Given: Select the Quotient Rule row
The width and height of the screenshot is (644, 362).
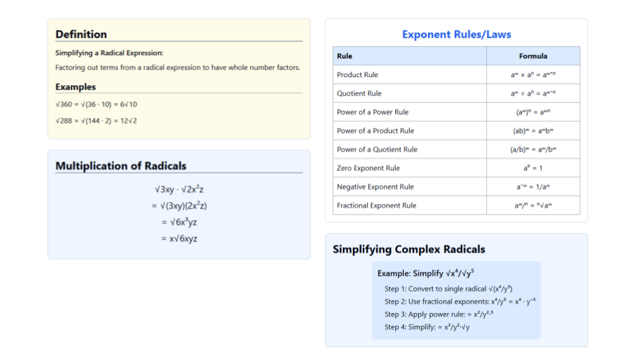Looking at the screenshot, I should pyautogui.click(x=456, y=94).
